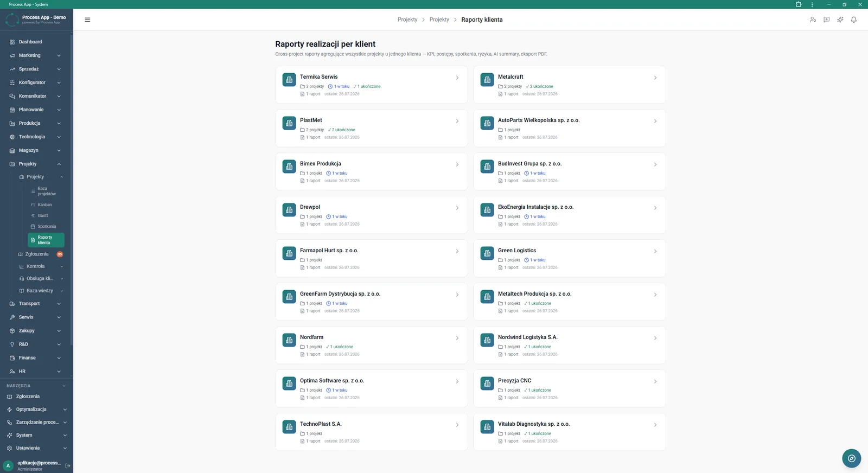Click the Drewpol building icon

[x=289, y=210]
